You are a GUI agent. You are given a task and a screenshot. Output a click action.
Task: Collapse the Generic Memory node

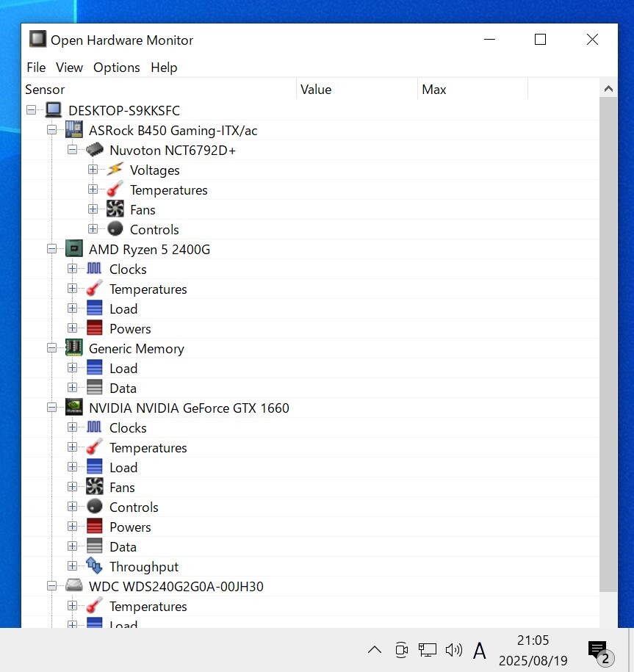tap(52, 348)
